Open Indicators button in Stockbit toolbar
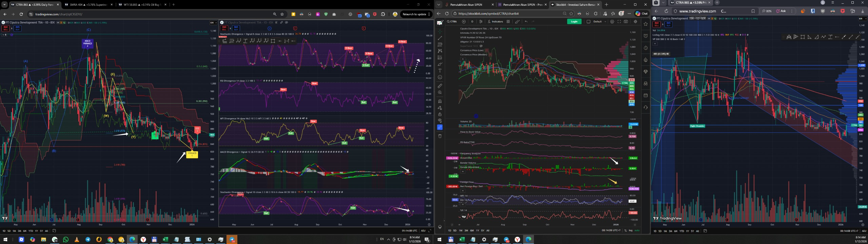This screenshot has width=868, height=244. click(x=495, y=21)
